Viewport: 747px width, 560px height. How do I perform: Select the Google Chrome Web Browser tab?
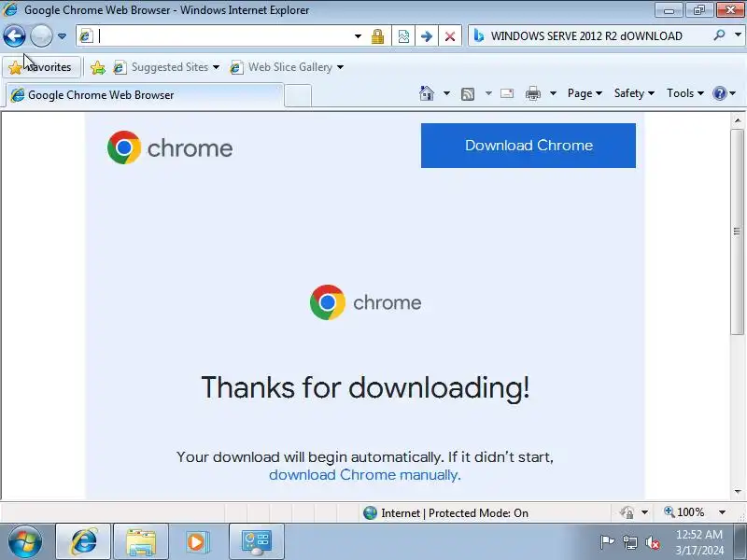tap(145, 95)
